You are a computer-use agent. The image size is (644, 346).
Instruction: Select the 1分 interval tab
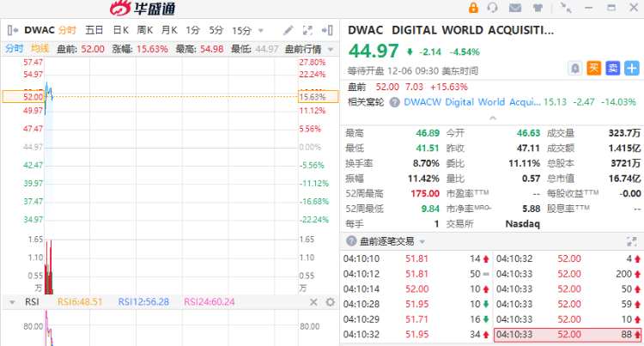[x=192, y=30]
